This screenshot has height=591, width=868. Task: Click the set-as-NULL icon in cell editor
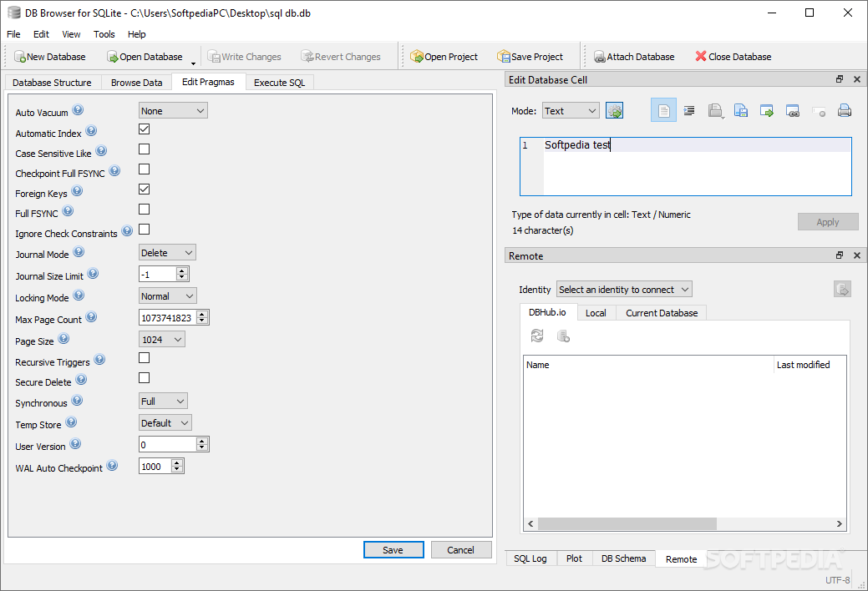(819, 111)
